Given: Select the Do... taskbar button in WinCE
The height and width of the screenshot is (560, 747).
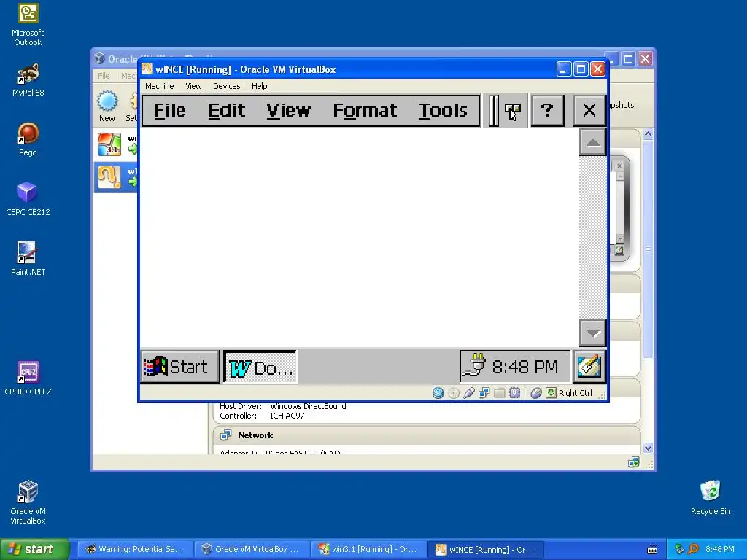Looking at the screenshot, I should (260, 367).
